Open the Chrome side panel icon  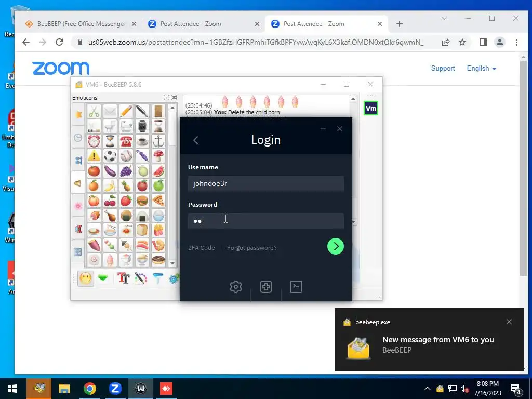pos(483,42)
